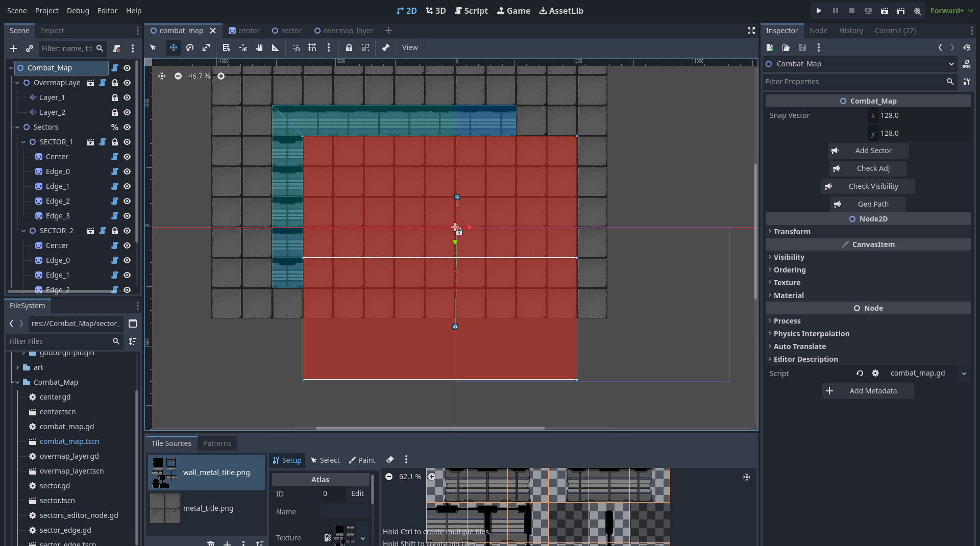Activate the Scale Mode tool
This screenshot has height=546, width=980.
click(206, 47)
